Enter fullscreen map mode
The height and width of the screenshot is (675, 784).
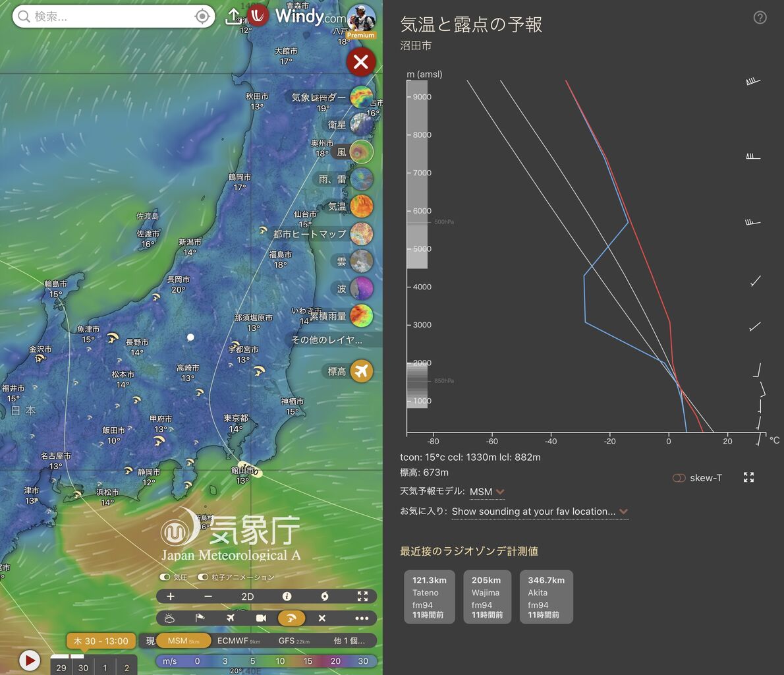tap(362, 597)
